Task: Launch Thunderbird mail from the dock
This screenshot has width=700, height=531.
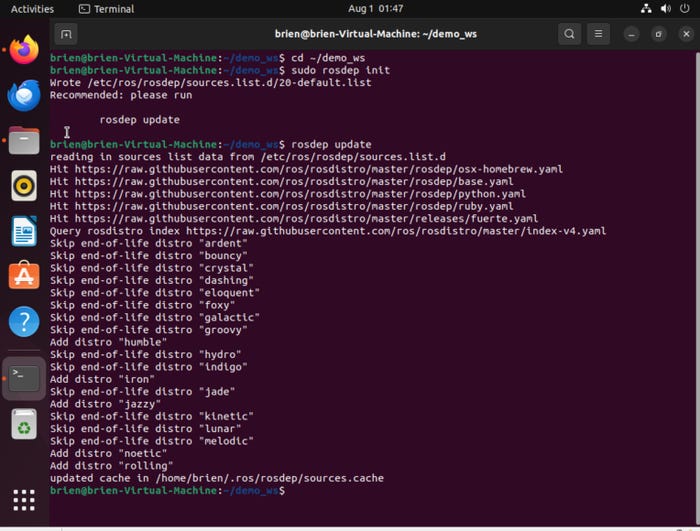Action: [24, 95]
